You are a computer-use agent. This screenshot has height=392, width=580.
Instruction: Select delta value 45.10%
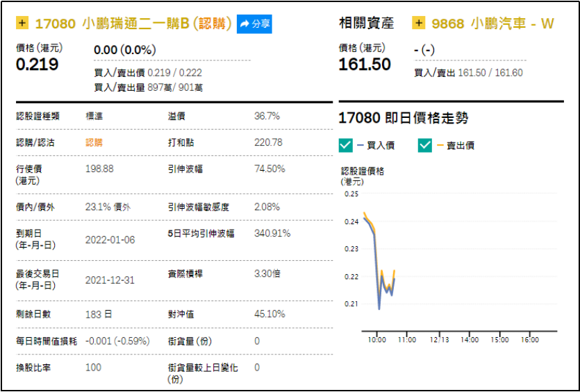(270, 314)
